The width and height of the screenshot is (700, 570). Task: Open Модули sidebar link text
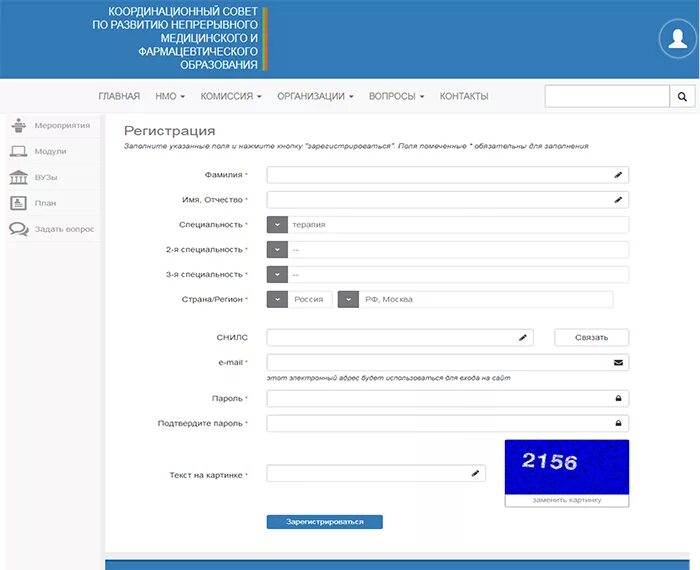tap(50, 151)
